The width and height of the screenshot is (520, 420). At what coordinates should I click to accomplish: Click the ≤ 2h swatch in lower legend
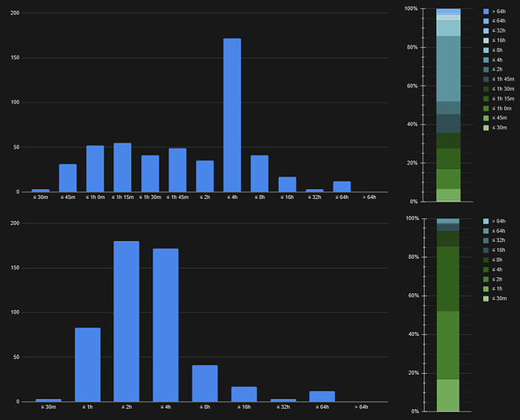tap(486, 280)
